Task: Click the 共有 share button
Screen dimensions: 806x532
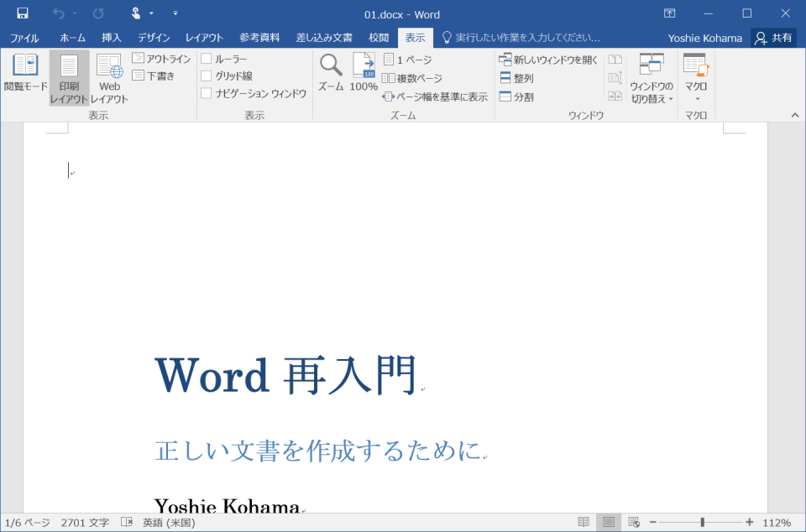Action: click(773, 38)
